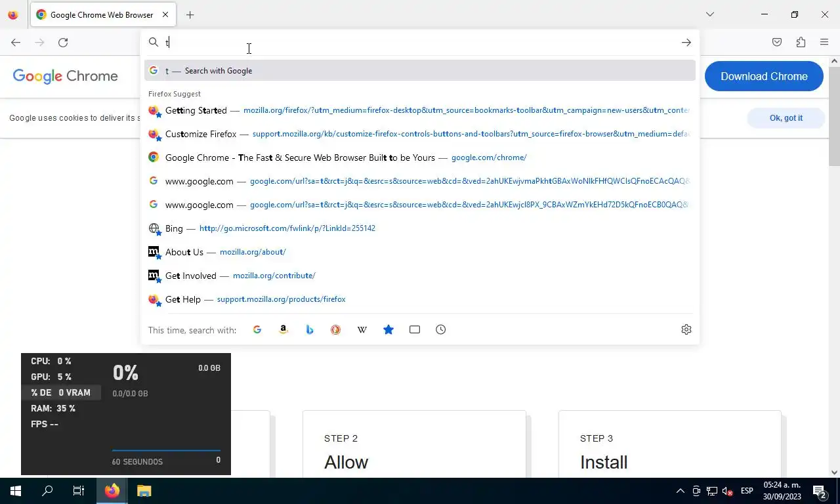The height and width of the screenshot is (504, 840).
Task: Click the Install step heading
Action: tap(604, 462)
